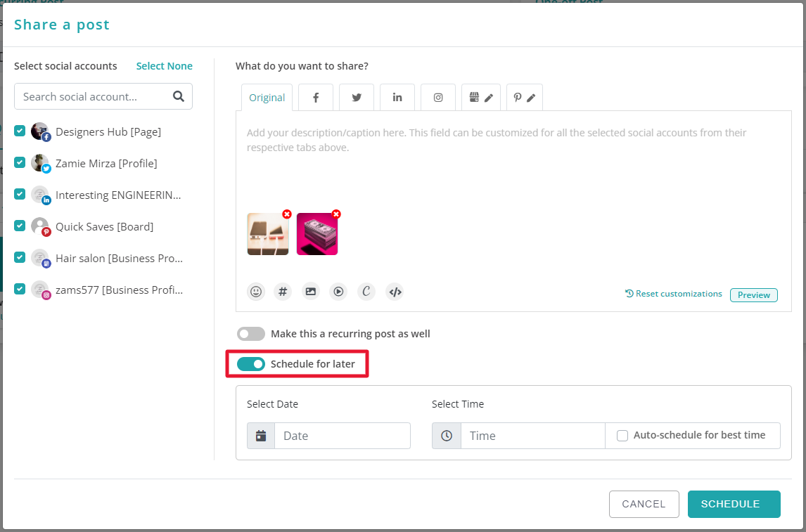This screenshot has height=532, width=806.
Task: Click Hair salon account avatar
Action: pos(40,258)
